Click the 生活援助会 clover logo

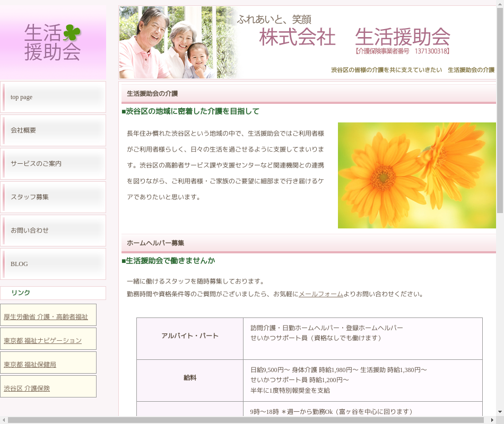click(x=53, y=42)
